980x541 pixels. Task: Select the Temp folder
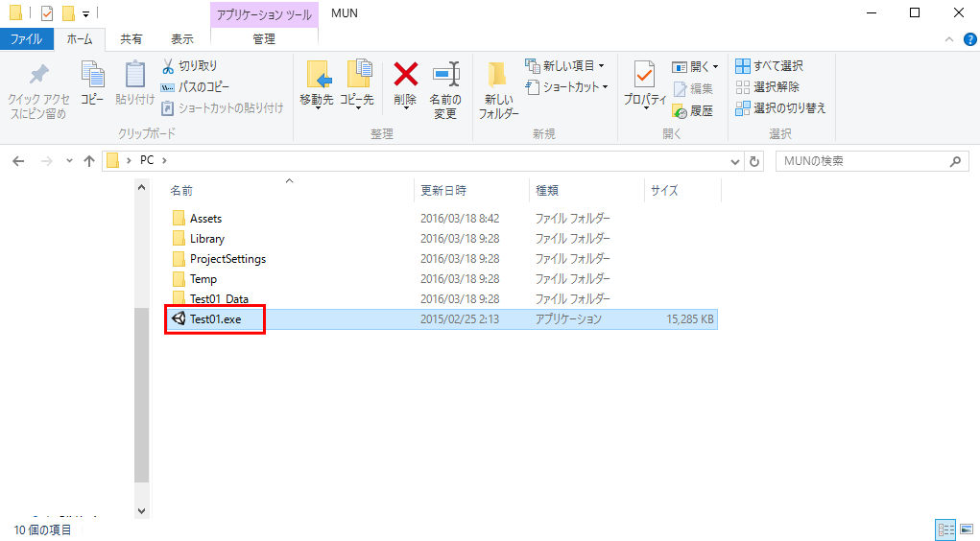point(203,278)
